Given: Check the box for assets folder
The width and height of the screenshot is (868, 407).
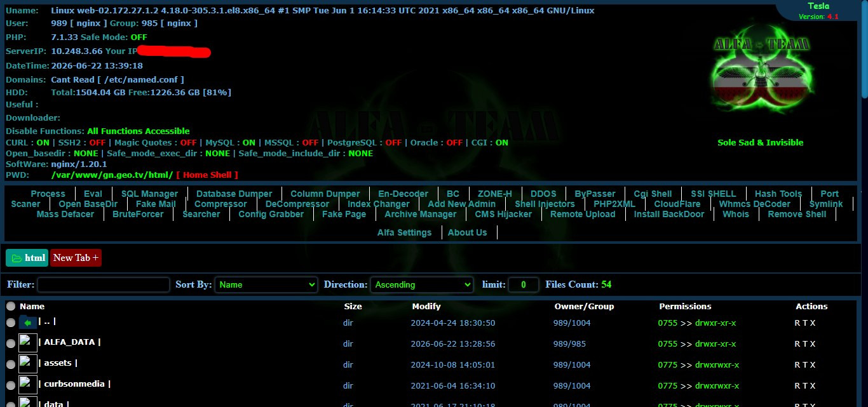Looking at the screenshot, I should tap(11, 364).
